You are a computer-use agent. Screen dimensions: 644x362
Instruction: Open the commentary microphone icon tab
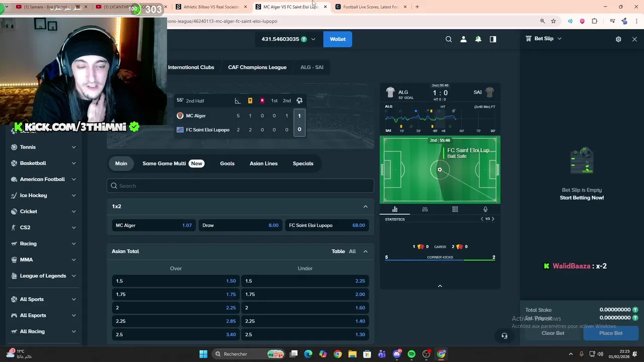(485, 209)
